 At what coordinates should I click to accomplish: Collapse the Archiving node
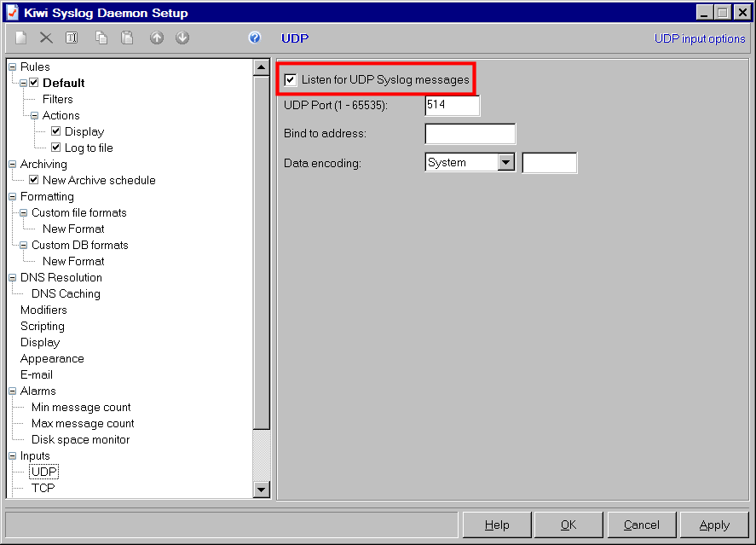[13, 164]
